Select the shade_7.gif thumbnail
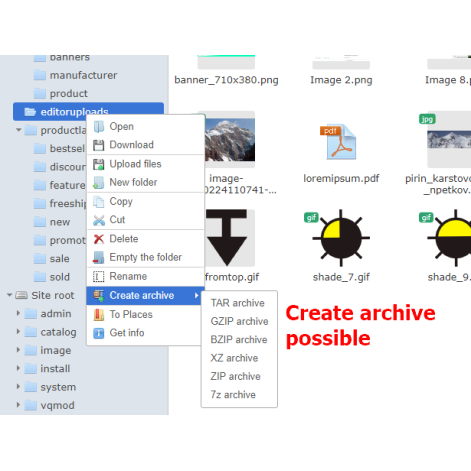This screenshot has width=471, height=471. pos(341,238)
